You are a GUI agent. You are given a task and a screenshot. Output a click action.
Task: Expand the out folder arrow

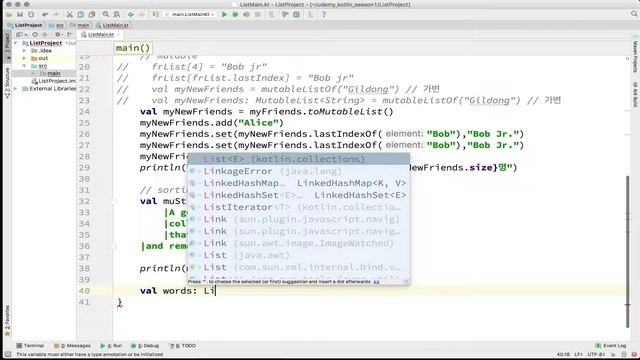pyautogui.click(x=24, y=58)
